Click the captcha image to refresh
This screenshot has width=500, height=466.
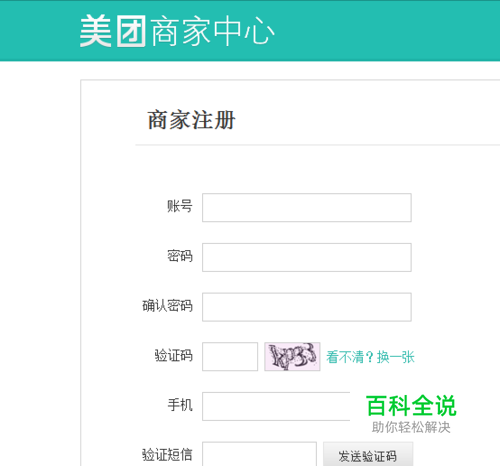[292, 356]
